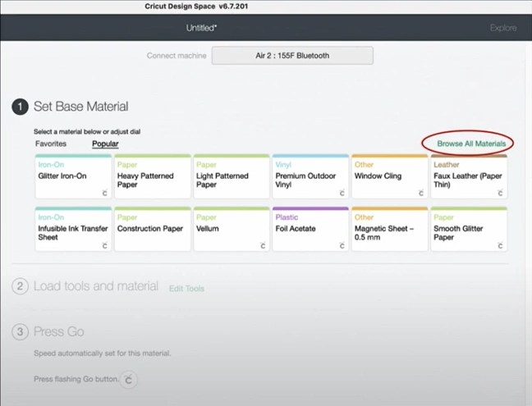
Task: Select Magnetic Sheet – 0.5 mm card
Action: [390, 229]
